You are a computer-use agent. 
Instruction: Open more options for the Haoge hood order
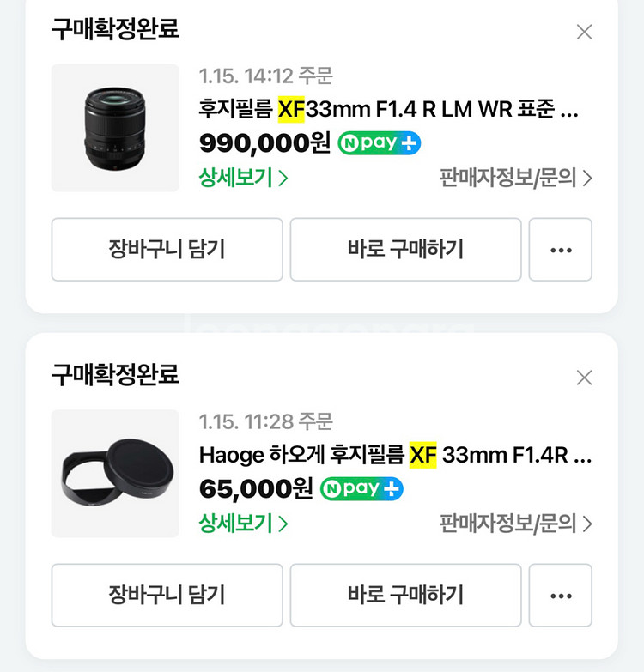(560, 596)
